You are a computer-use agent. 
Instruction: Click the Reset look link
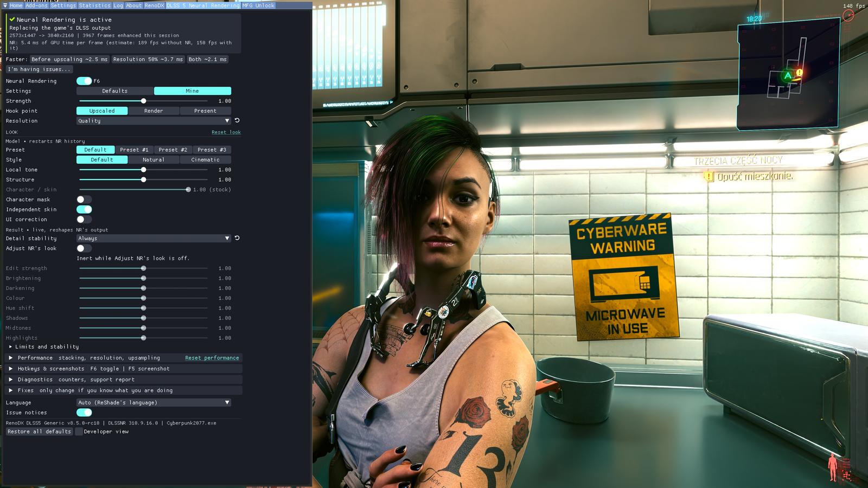tap(226, 132)
